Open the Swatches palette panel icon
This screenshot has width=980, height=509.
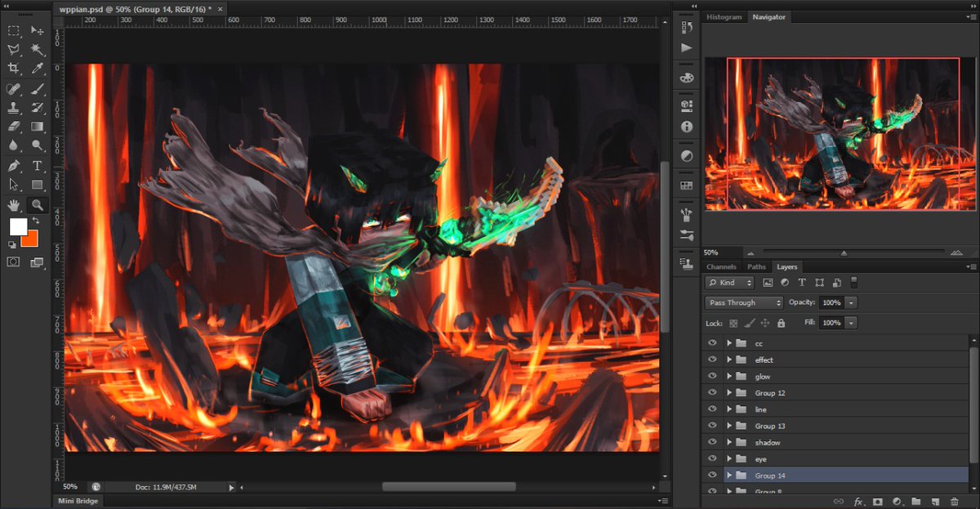coord(686,78)
